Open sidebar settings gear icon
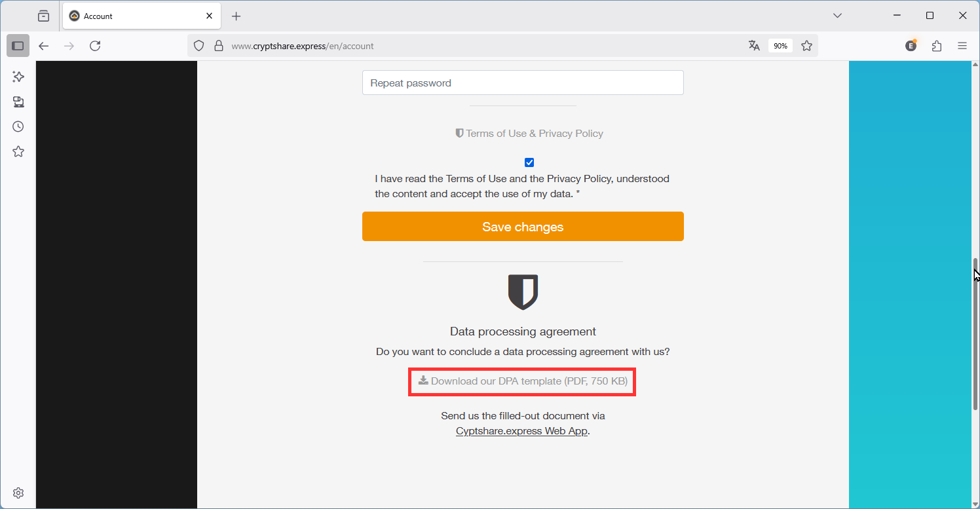The width and height of the screenshot is (980, 509). [x=18, y=493]
